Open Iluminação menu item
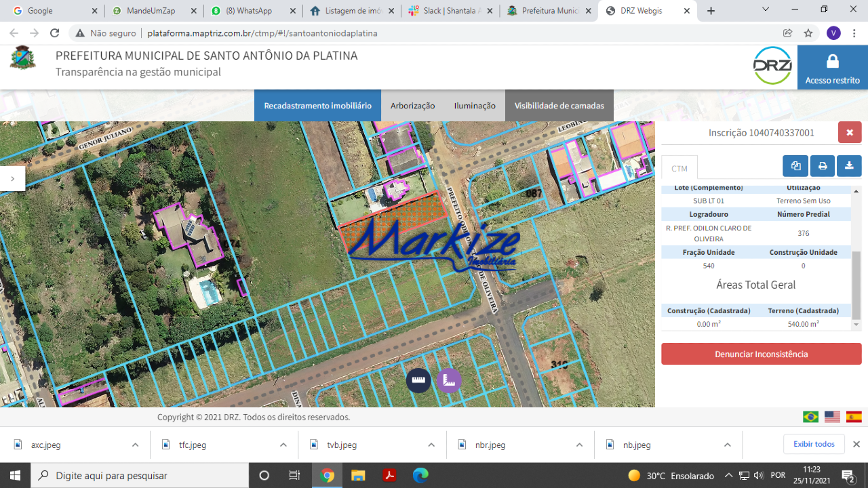The height and width of the screenshot is (488, 868). (x=475, y=106)
